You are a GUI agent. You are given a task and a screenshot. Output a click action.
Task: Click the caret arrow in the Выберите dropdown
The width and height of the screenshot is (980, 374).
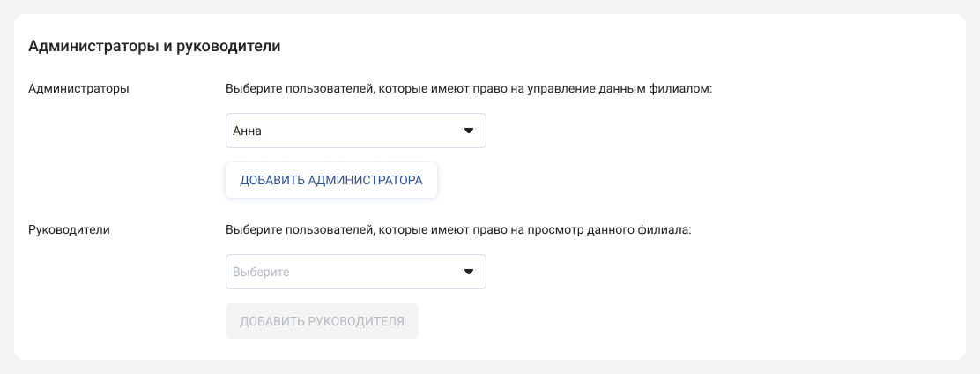pos(469,272)
